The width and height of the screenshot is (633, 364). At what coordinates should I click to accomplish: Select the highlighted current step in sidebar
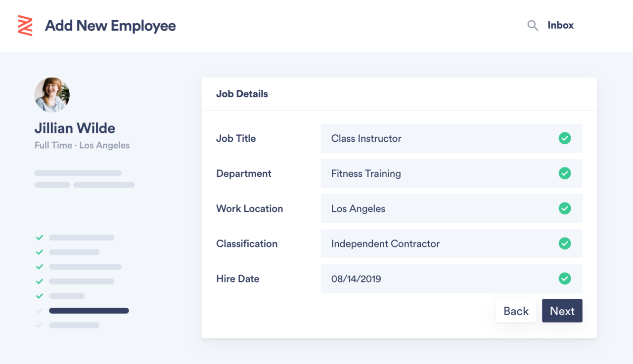89,311
